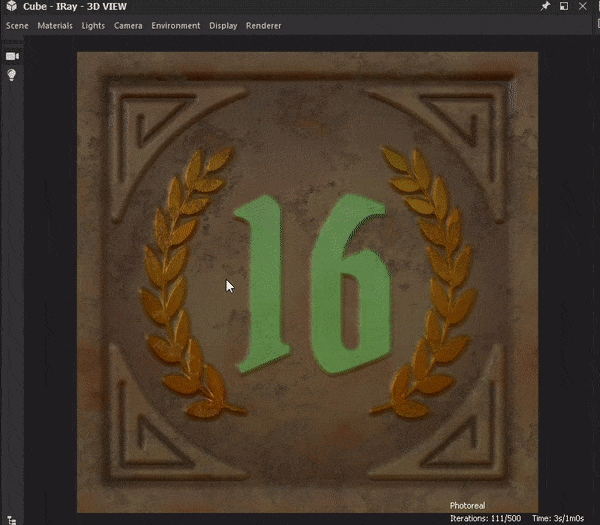The image size is (600, 525).
Task: Open the Lights menu
Action: [93, 26]
